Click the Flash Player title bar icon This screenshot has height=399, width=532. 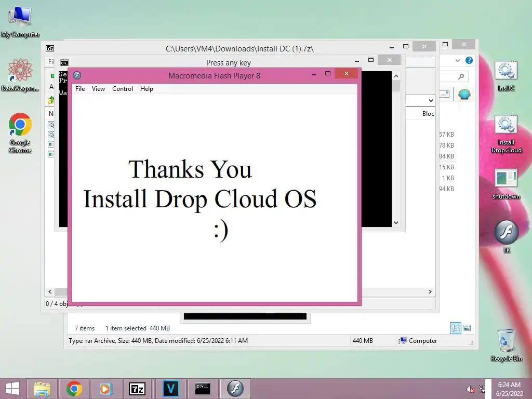77,75
